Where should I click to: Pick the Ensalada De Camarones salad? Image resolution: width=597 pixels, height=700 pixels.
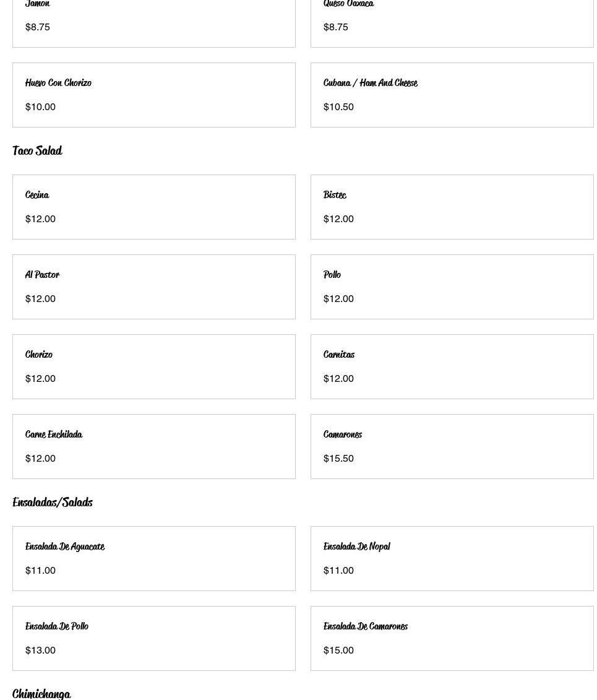[x=452, y=638]
